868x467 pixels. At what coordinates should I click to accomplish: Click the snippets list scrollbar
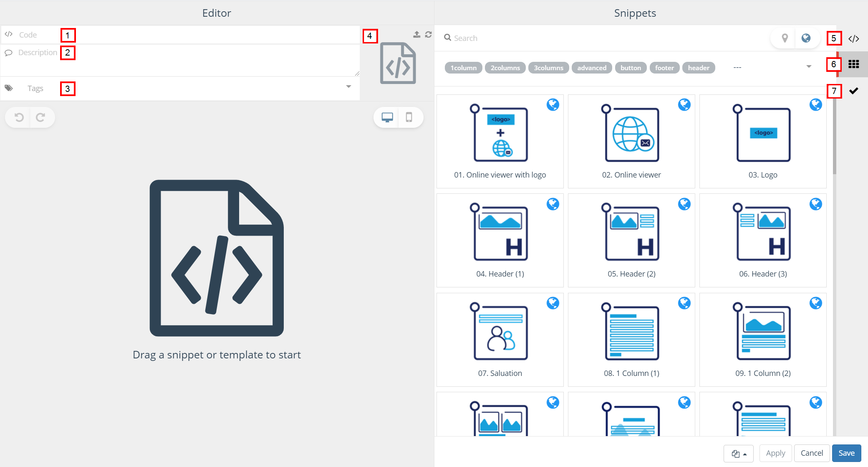[834, 134]
